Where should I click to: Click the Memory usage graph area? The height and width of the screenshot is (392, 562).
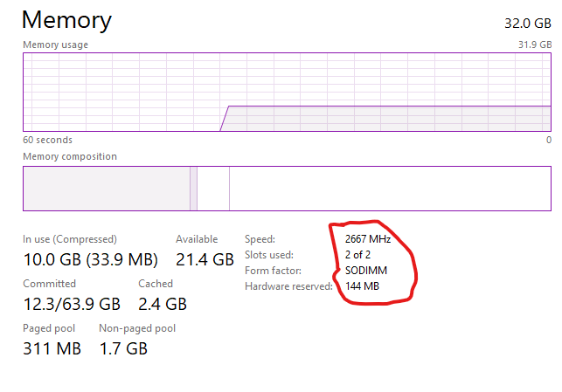point(287,93)
